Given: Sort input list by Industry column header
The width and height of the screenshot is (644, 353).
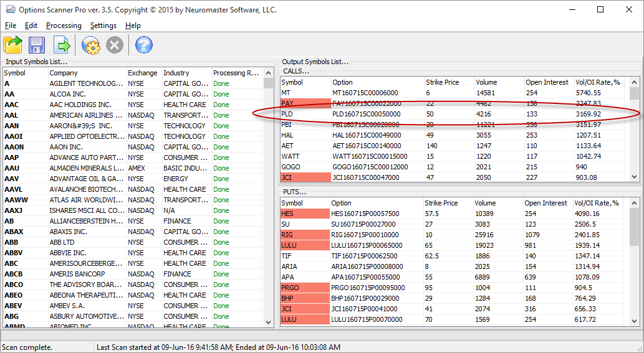Looking at the screenshot, I should coord(187,73).
